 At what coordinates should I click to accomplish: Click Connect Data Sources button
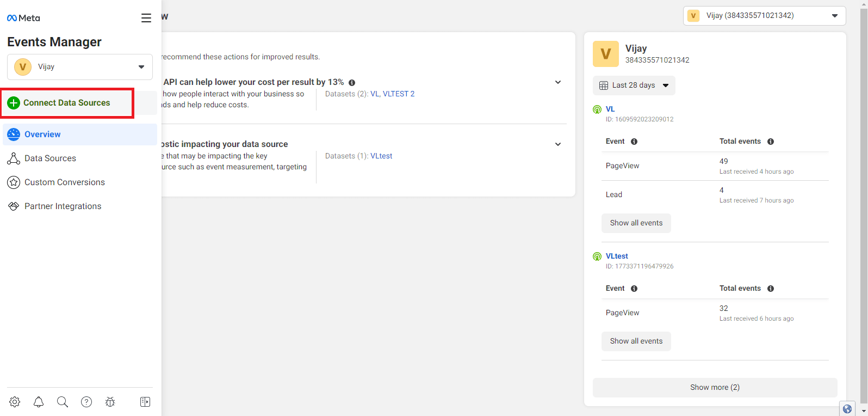point(67,103)
